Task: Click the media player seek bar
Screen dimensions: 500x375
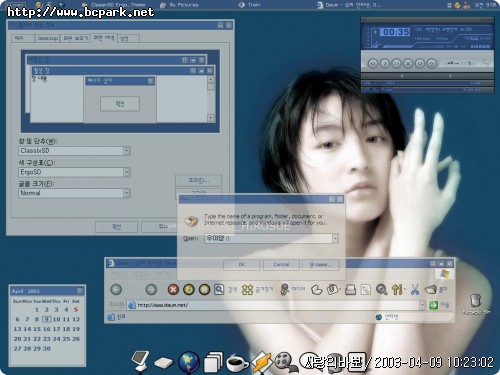Action: tap(427, 76)
